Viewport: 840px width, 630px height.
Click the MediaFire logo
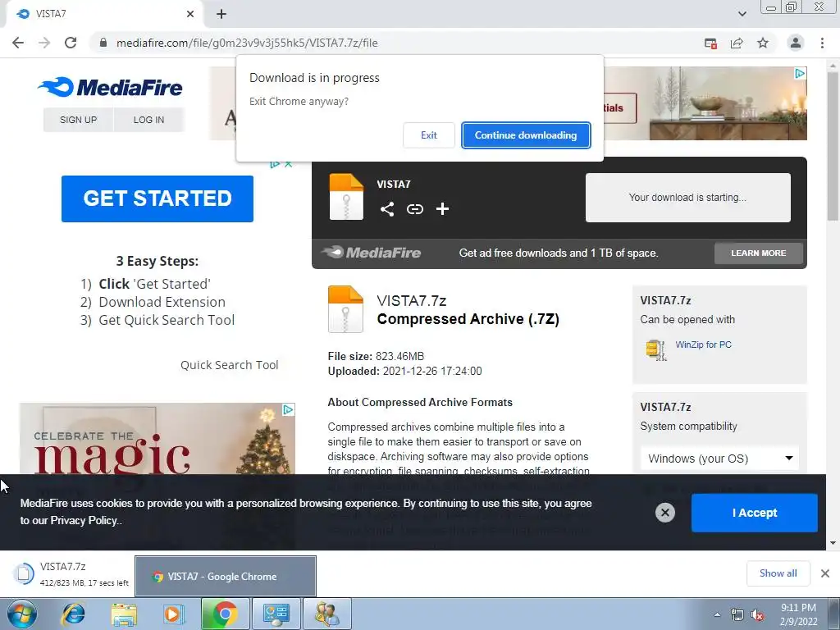click(x=111, y=87)
